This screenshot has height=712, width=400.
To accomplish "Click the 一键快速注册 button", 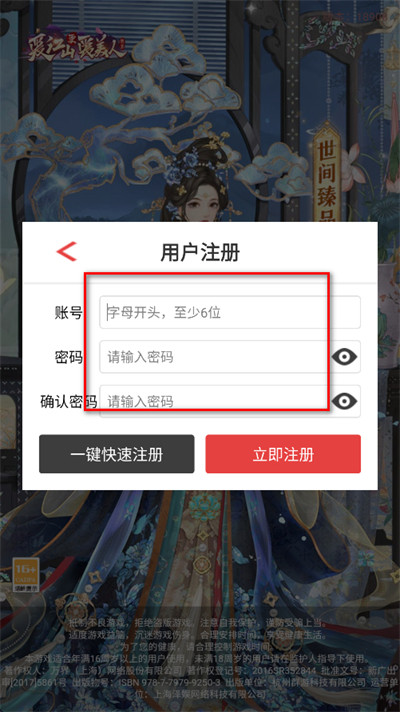I will (117, 454).
